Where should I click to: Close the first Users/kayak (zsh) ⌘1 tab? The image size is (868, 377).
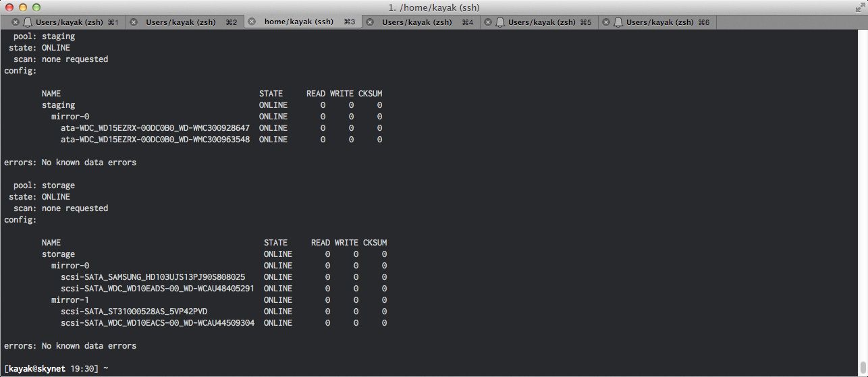(x=16, y=22)
